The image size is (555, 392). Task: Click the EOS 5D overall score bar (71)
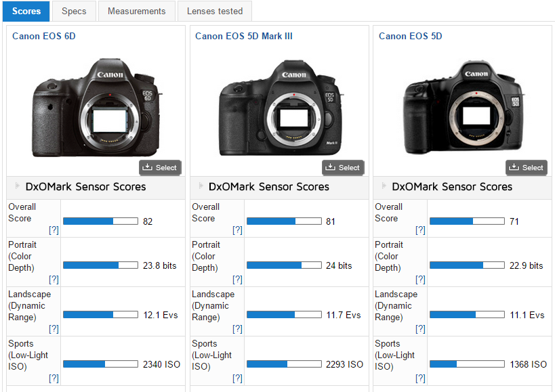pos(467,221)
